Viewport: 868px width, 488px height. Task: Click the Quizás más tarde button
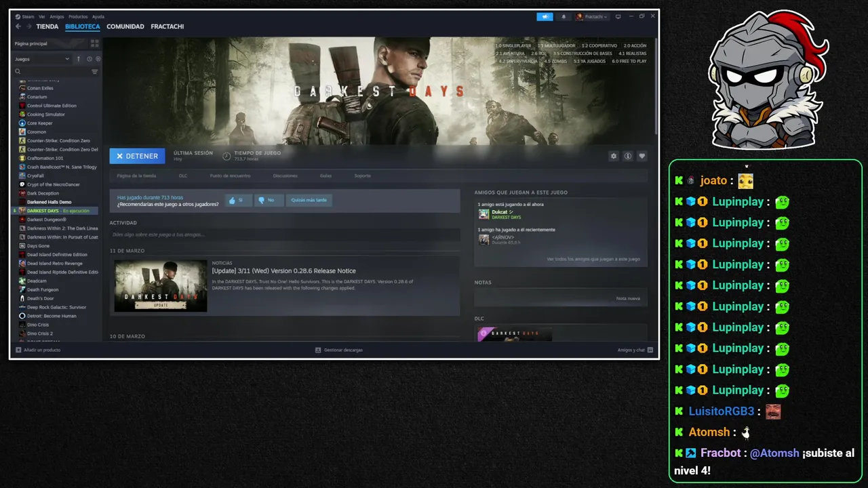pyautogui.click(x=309, y=200)
